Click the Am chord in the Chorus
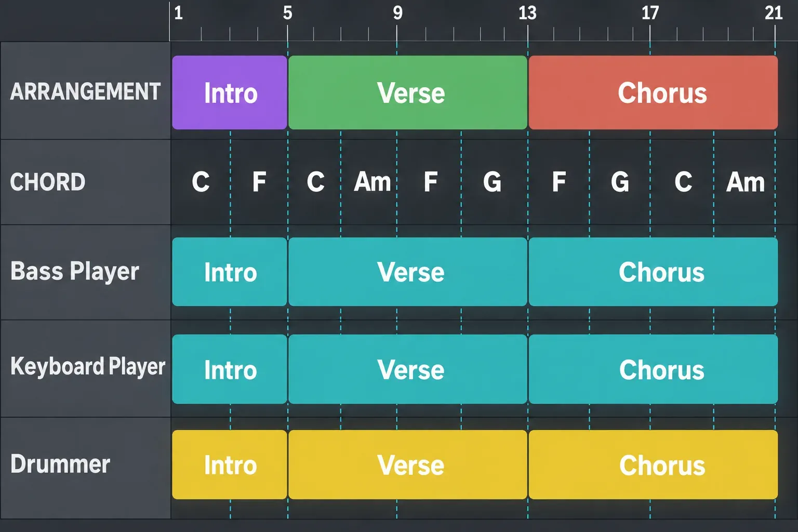 pos(746,182)
